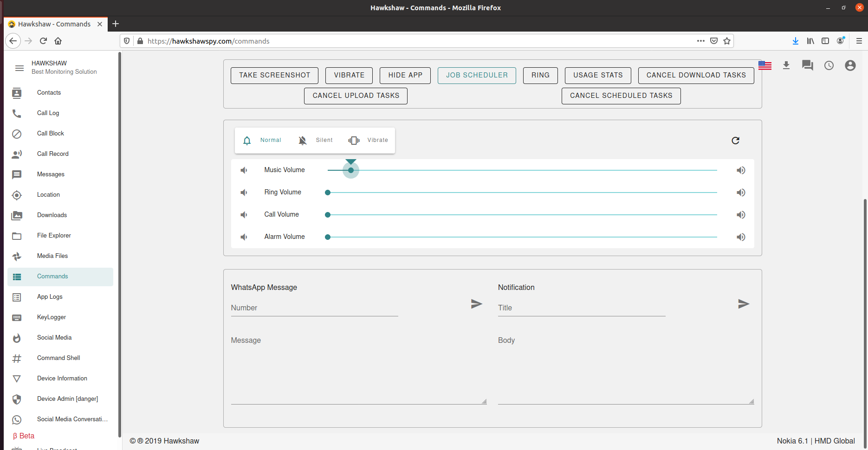The image size is (868, 450).
Task: Click the Music Volume mute speaker icon
Action: (x=244, y=170)
